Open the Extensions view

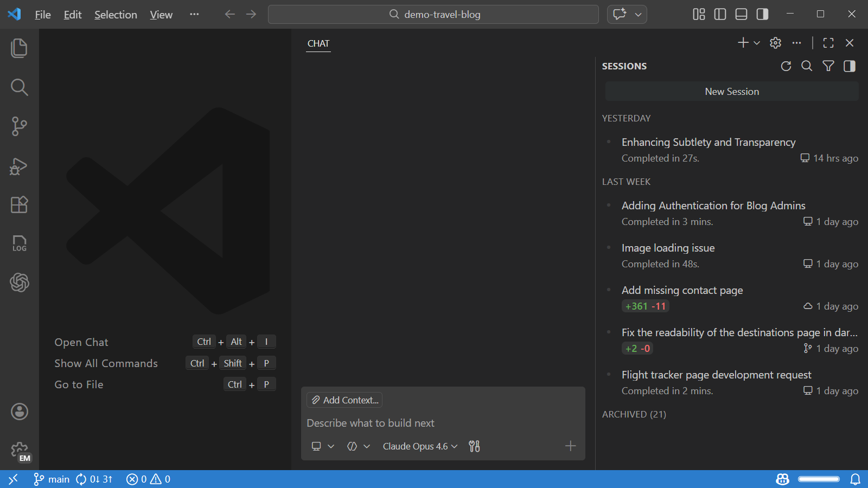[x=19, y=204]
